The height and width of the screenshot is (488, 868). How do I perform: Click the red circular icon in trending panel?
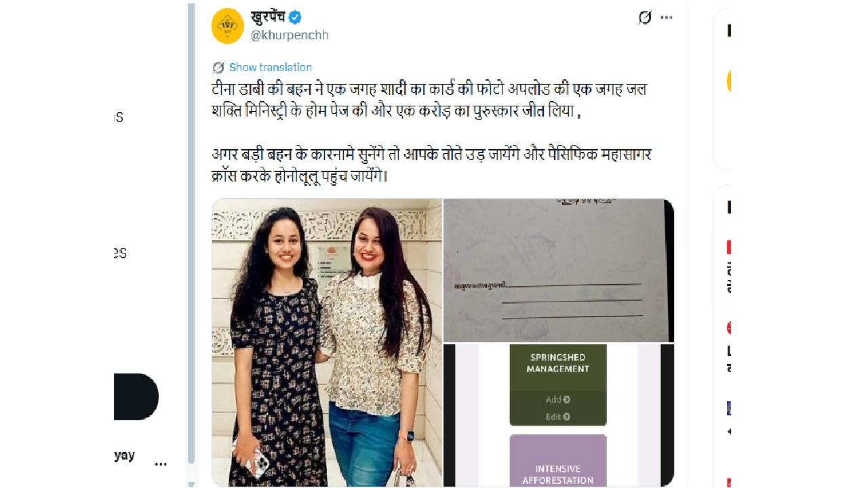point(729,327)
